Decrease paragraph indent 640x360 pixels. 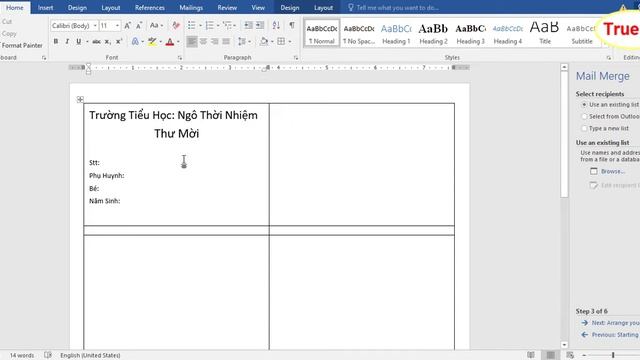[248, 26]
